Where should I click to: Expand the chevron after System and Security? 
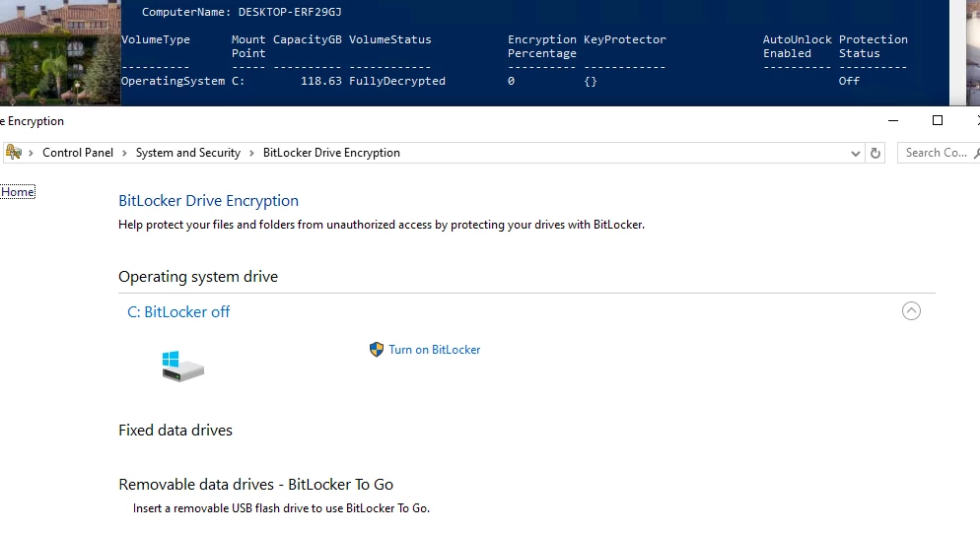tap(251, 153)
